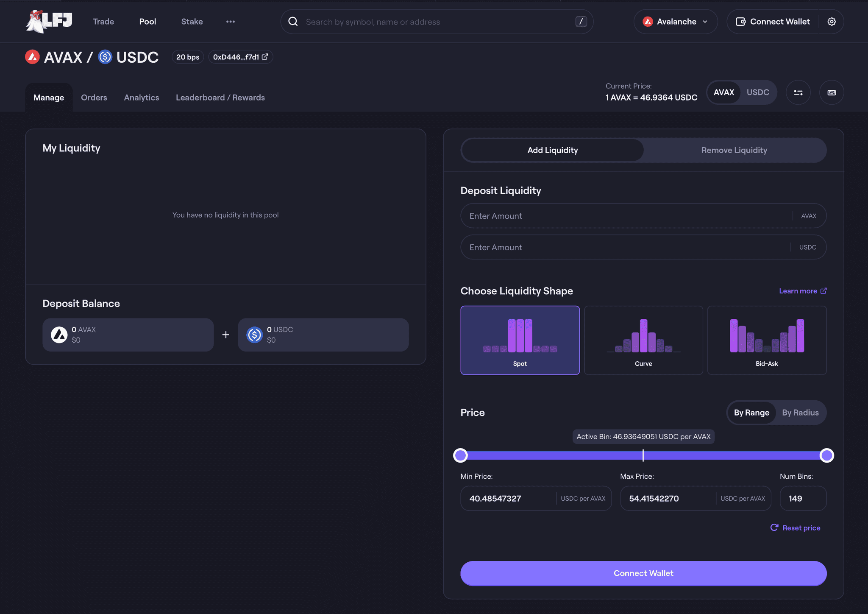Open the Analytics tab
The width and height of the screenshot is (868, 614).
click(142, 98)
